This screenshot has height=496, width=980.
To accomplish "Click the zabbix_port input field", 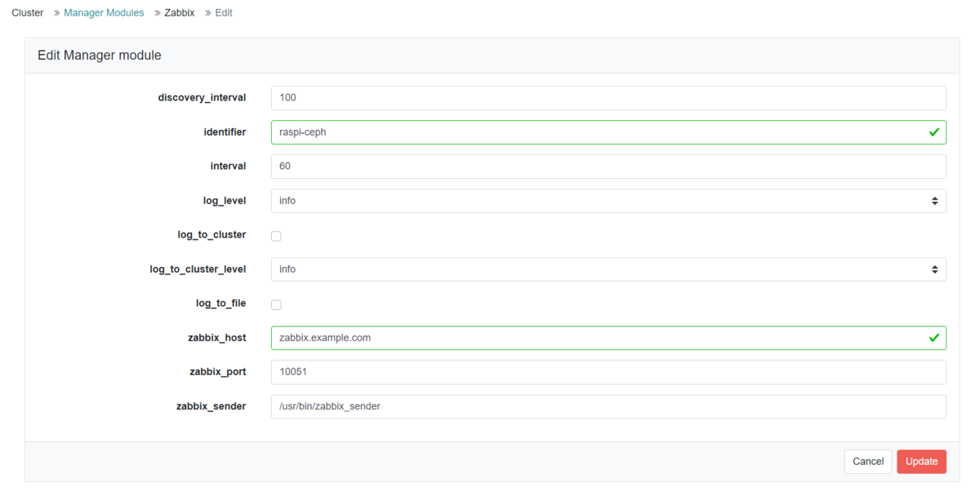I will [608, 373].
